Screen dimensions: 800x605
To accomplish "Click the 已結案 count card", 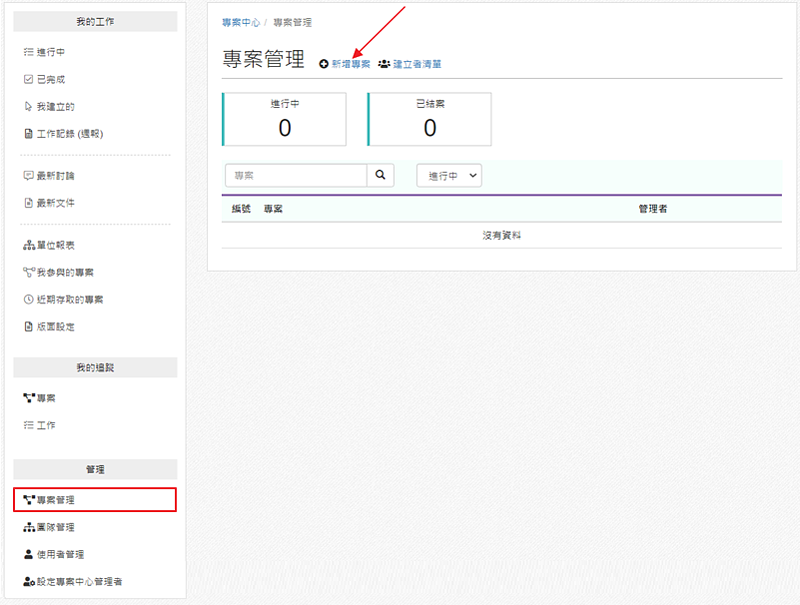I will tap(429, 119).
